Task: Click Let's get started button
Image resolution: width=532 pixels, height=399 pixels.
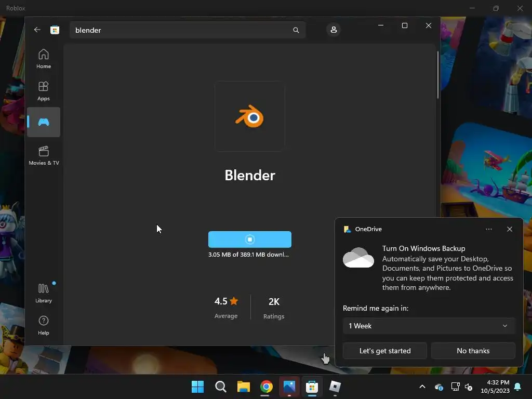Action: pyautogui.click(x=385, y=351)
